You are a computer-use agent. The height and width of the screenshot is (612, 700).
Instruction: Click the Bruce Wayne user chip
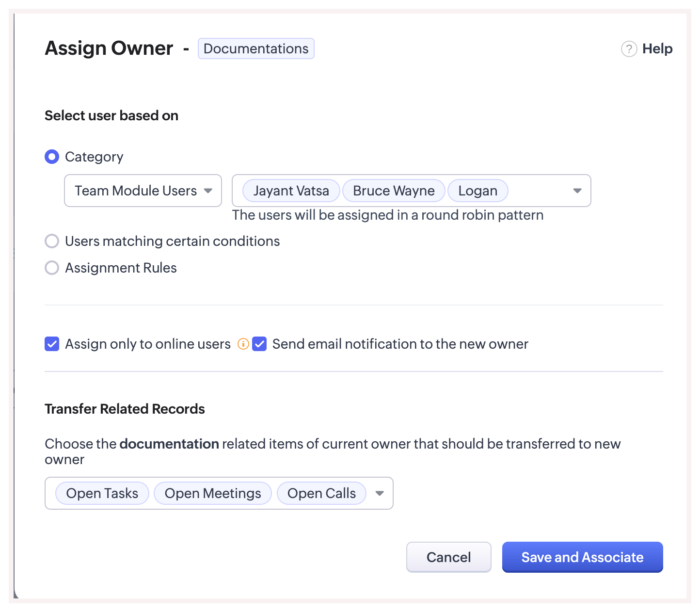394,191
